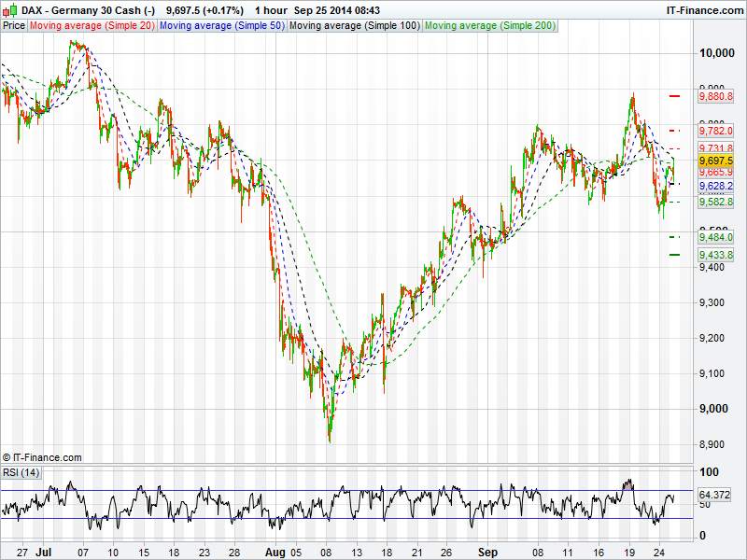The image size is (747, 560).
Task: Select the Moving average (Simple 20) legend
Action: click(92, 25)
